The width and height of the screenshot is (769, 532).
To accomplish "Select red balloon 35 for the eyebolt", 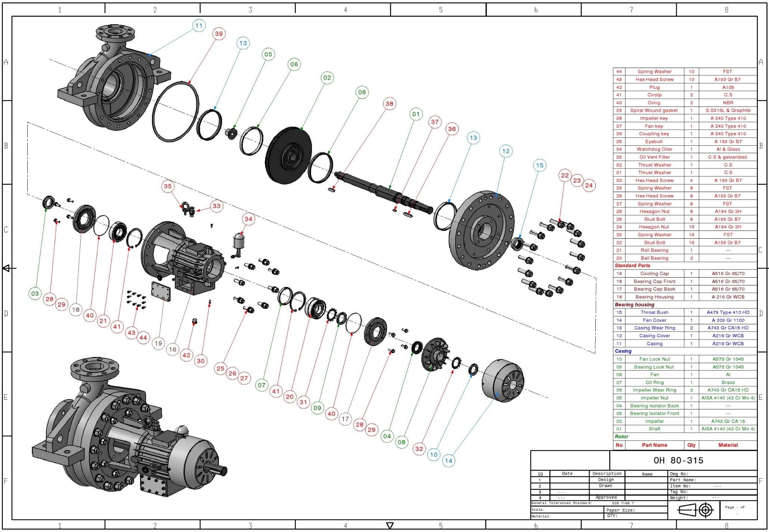I will coord(168,186).
